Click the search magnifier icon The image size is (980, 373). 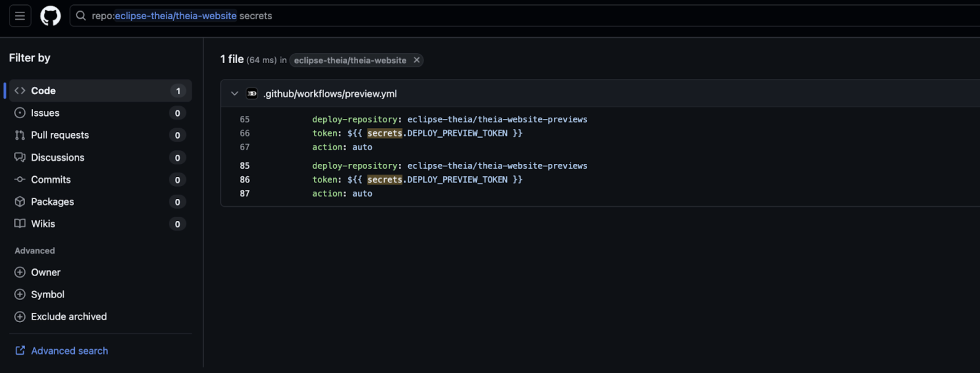(81, 16)
